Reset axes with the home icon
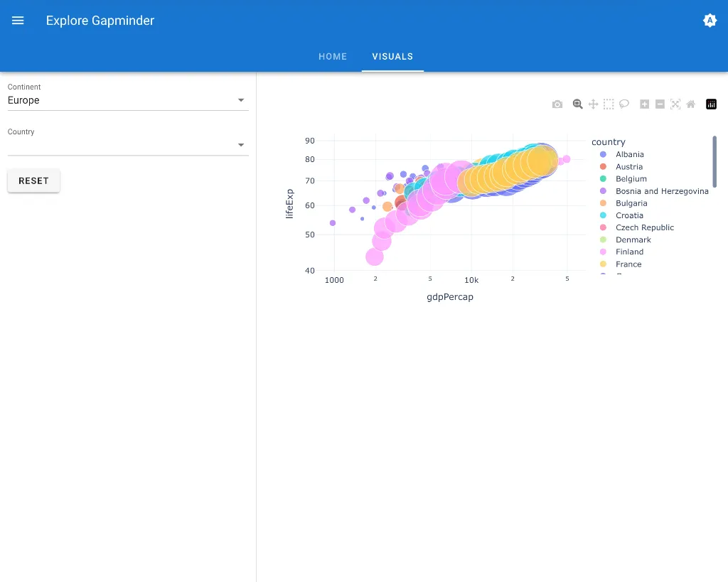This screenshot has height=582, width=728. pos(690,104)
